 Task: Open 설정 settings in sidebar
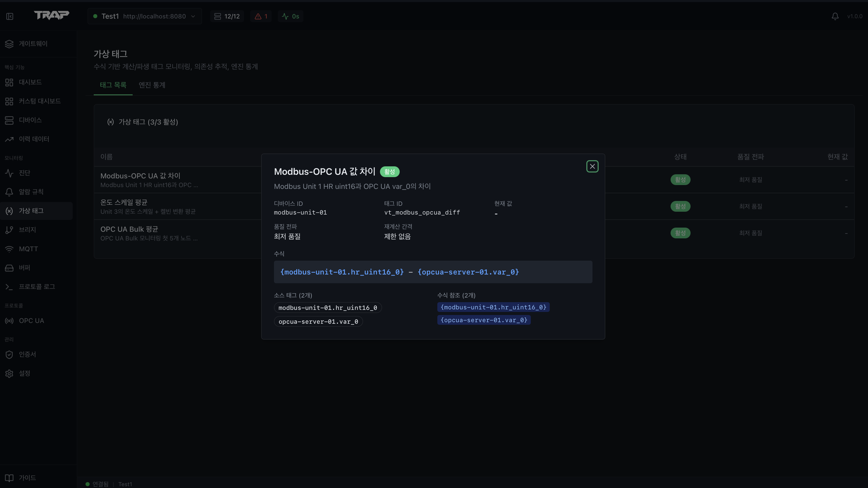point(24,373)
